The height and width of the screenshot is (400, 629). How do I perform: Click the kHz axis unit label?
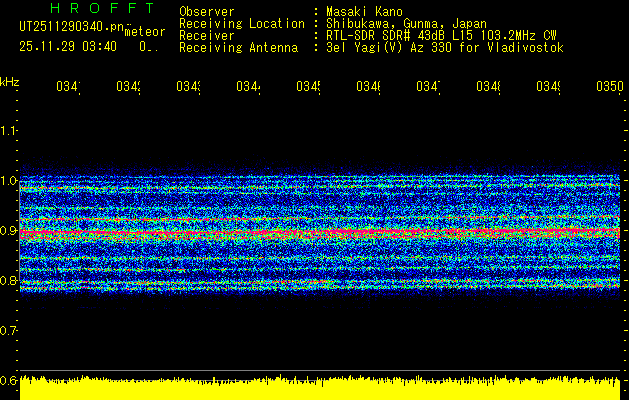pos(9,81)
